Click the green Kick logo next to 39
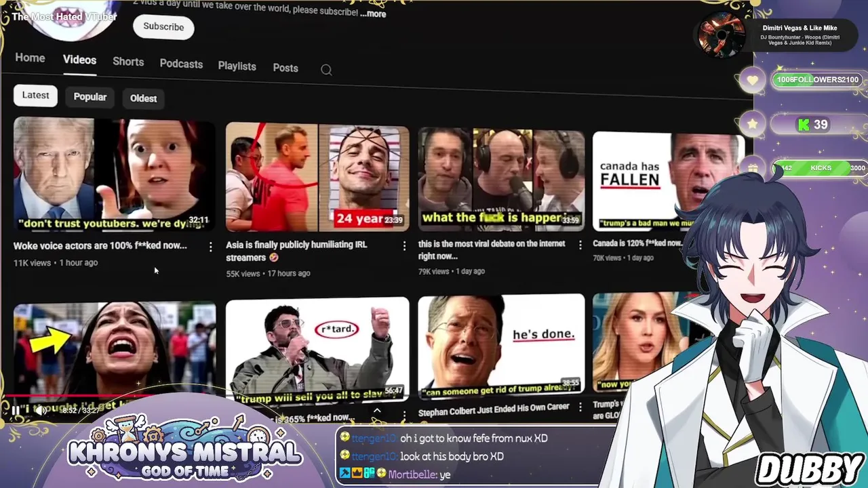The height and width of the screenshot is (488, 868). (804, 125)
